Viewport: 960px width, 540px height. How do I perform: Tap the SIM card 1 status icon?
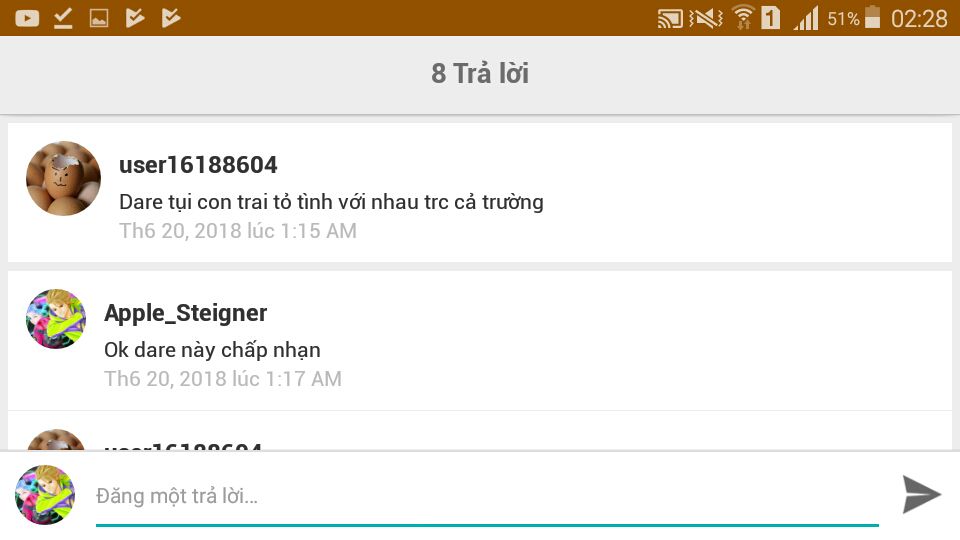click(x=771, y=17)
